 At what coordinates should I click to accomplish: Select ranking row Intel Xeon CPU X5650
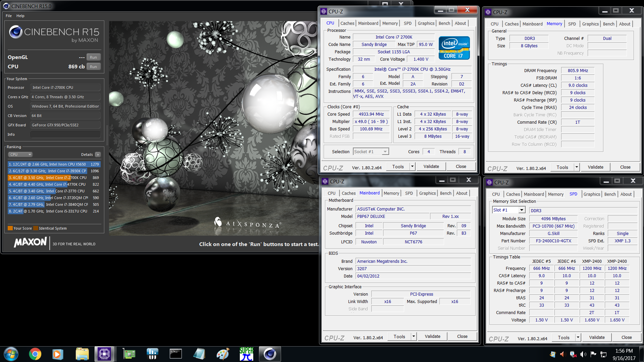click(x=54, y=164)
